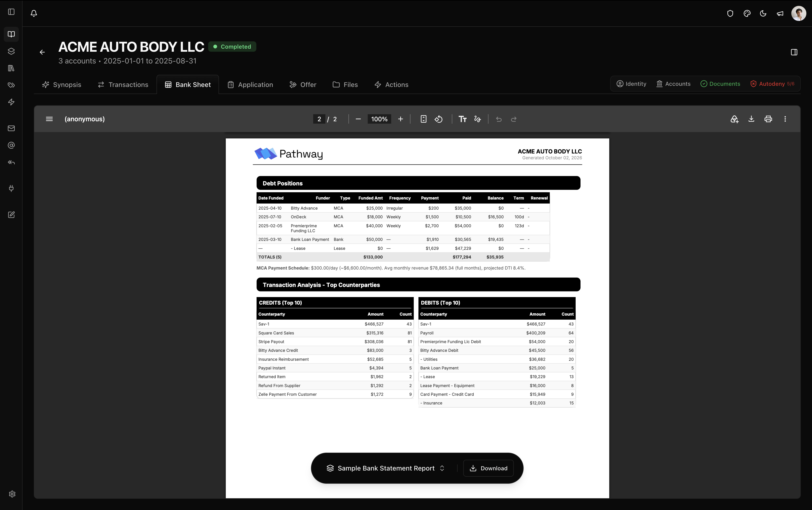Click the Insurance Reimbursement credit row
The image size is (812, 510).
[335, 359]
